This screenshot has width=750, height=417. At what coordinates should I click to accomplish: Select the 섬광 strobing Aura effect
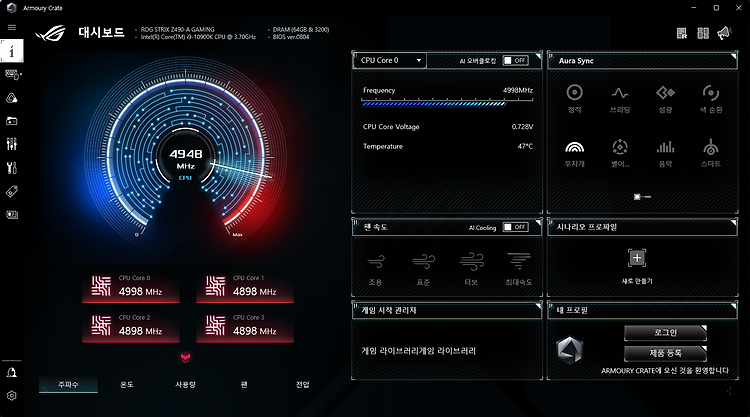[665, 99]
